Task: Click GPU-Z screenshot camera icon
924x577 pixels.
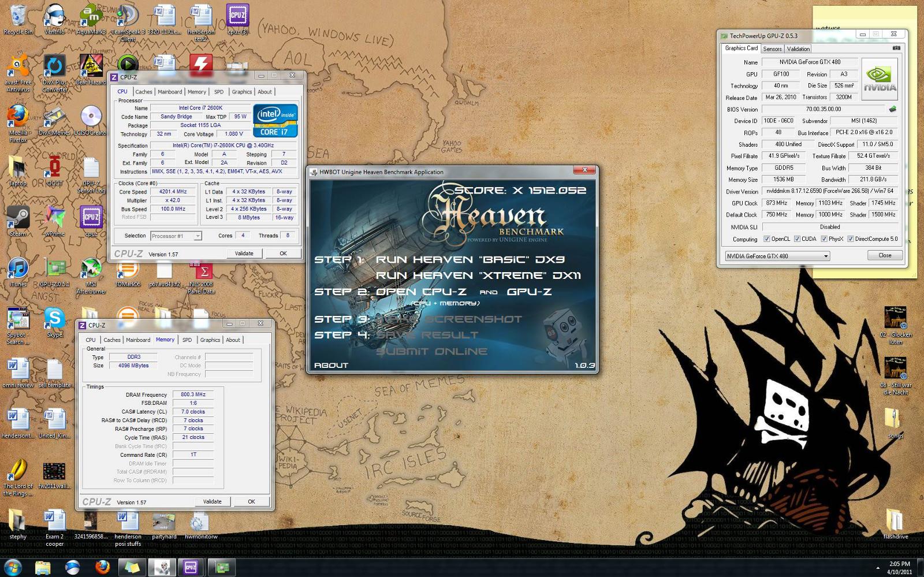Action: (896, 49)
